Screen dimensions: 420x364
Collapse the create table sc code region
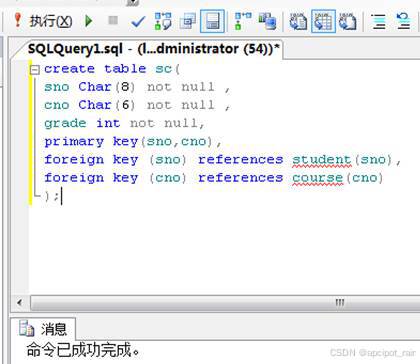[x=34, y=70]
